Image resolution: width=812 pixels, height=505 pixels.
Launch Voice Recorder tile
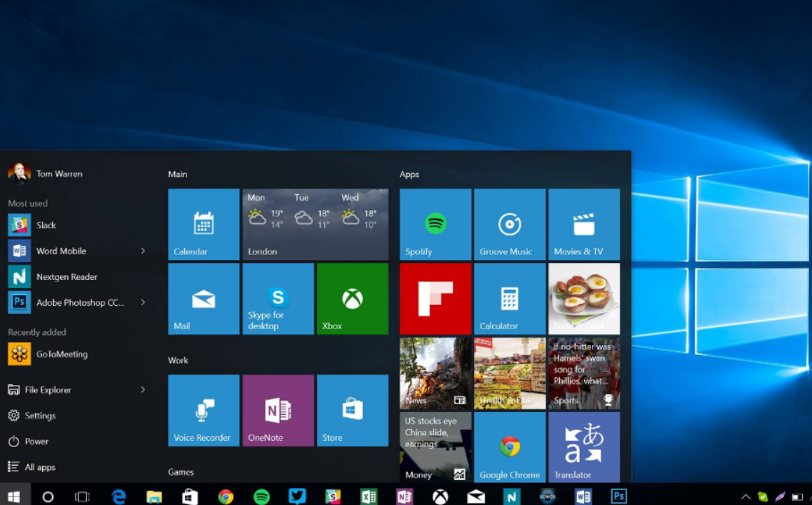click(204, 410)
